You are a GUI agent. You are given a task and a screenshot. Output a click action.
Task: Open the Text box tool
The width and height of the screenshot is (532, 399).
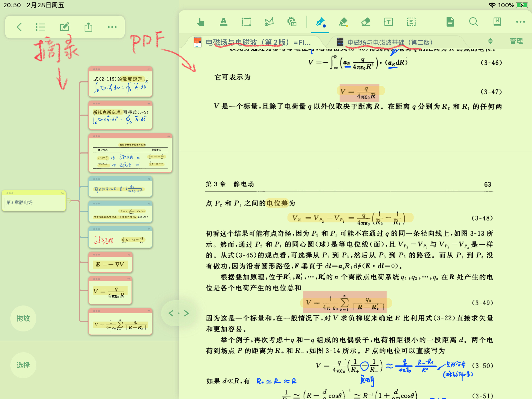(388, 22)
